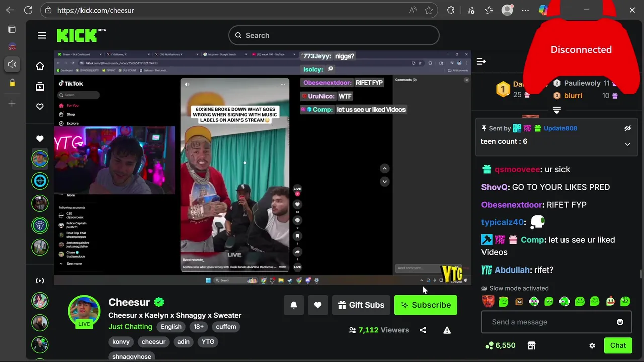Screen dimensions: 644x362
Task: Click the shnaggyhose tag
Action: click(x=132, y=356)
